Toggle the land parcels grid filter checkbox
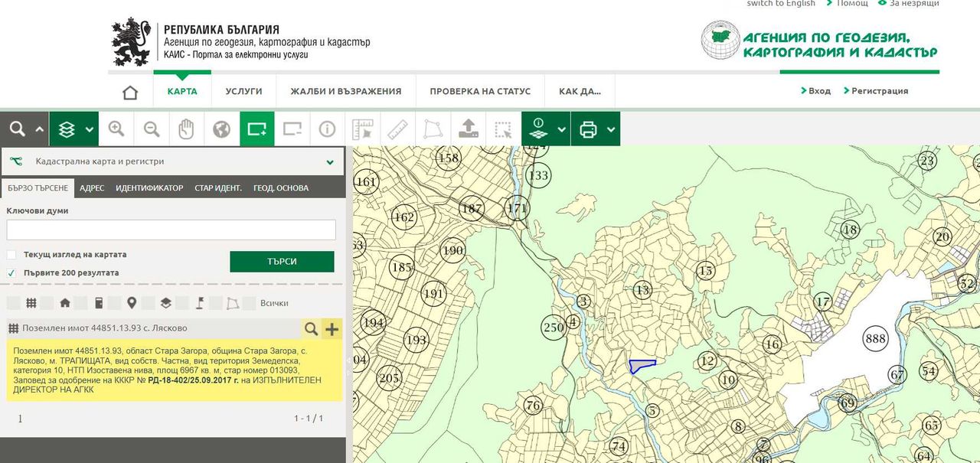 coord(12,303)
